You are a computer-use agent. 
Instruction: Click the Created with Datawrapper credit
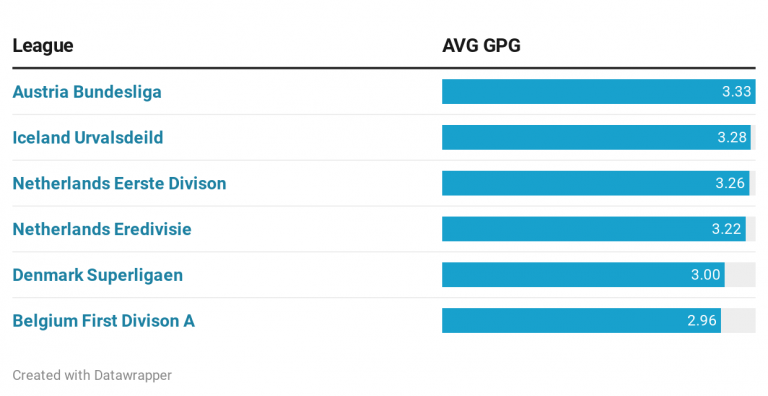point(92,375)
